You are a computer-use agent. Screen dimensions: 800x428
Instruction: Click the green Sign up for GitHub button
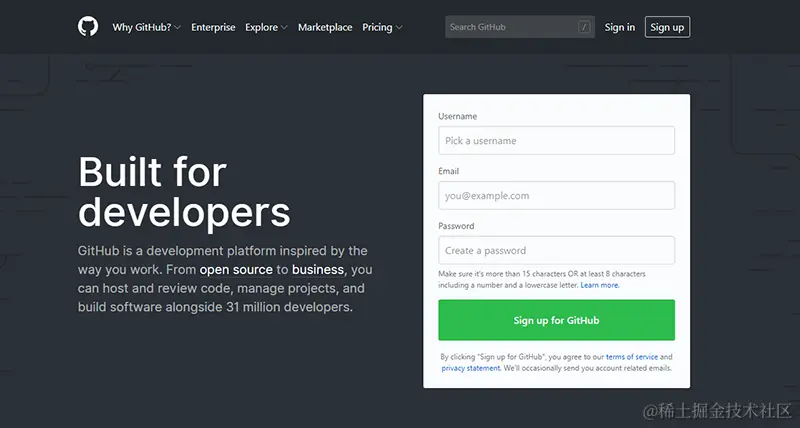click(557, 320)
